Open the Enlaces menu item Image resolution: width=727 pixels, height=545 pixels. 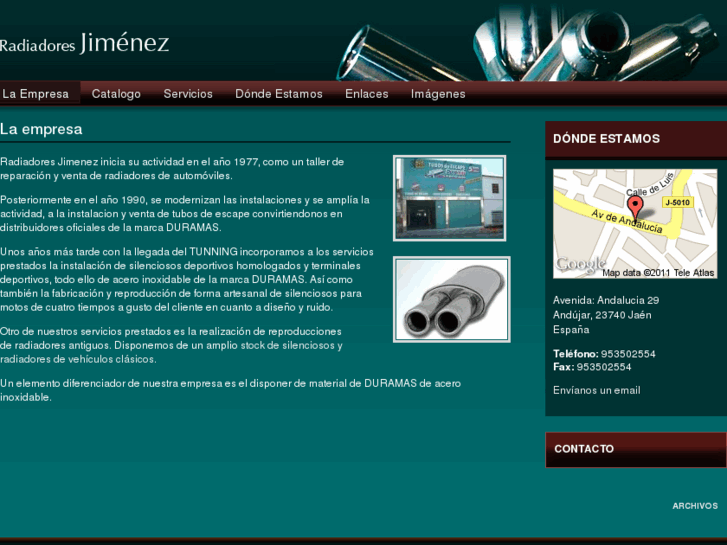[x=366, y=94]
